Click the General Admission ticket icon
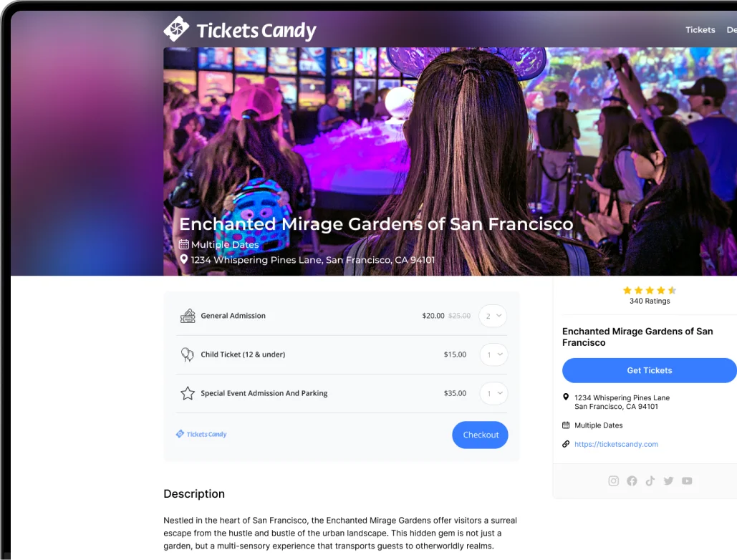The height and width of the screenshot is (560, 737). click(188, 316)
